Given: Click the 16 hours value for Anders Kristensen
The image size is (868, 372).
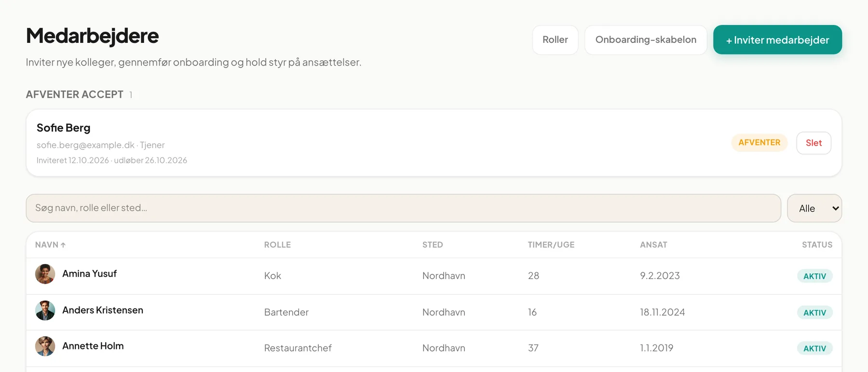Looking at the screenshot, I should tap(532, 312).
